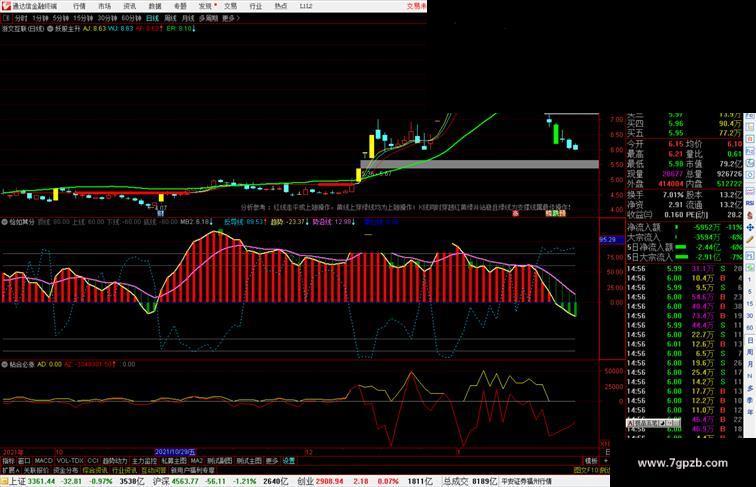The width and height of the screenshot is (756, 487).
Task: Open the 发现 menu
Action: [x=205, y=6]
